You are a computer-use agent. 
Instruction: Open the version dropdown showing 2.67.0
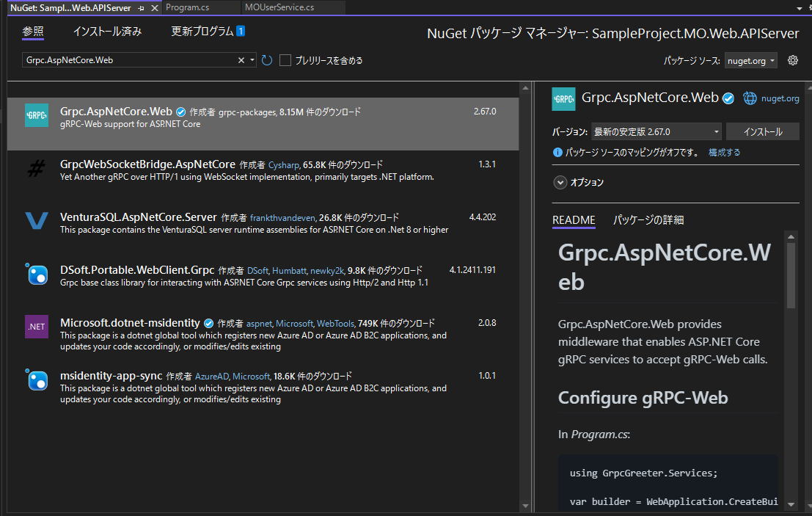[x=656, y=131]
